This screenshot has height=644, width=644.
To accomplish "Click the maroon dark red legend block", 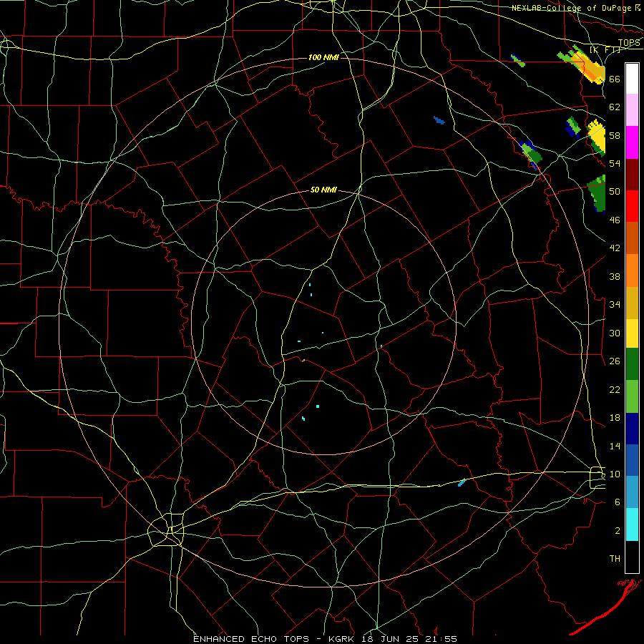I will point(632,175).
